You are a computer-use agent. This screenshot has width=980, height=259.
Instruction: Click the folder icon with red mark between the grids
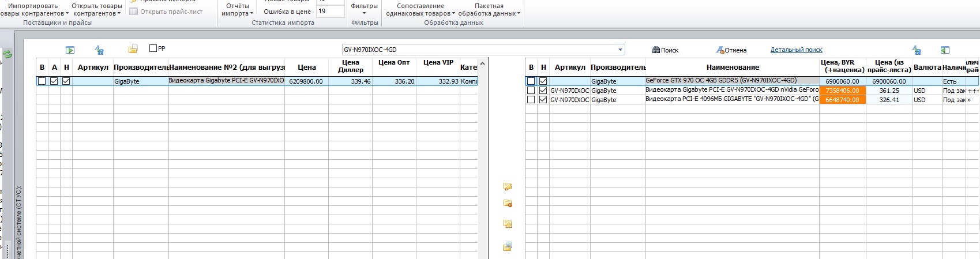[508, 204]
